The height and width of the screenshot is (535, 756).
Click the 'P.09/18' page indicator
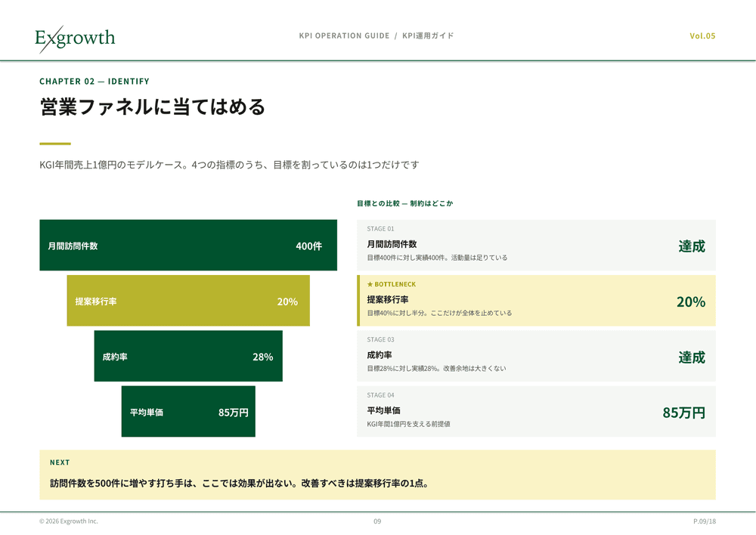click(x=705, y=521)
